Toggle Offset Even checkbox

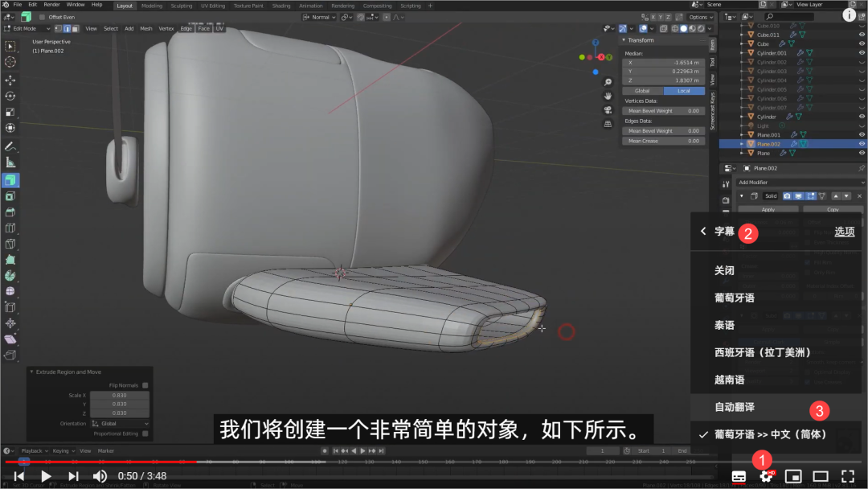(x=42, y=17)
